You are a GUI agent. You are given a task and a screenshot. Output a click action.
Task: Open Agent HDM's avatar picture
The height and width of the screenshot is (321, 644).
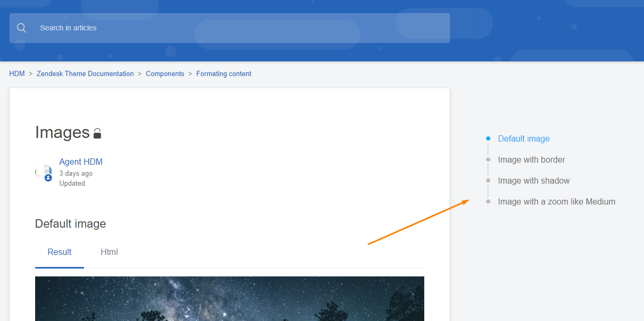44,172
